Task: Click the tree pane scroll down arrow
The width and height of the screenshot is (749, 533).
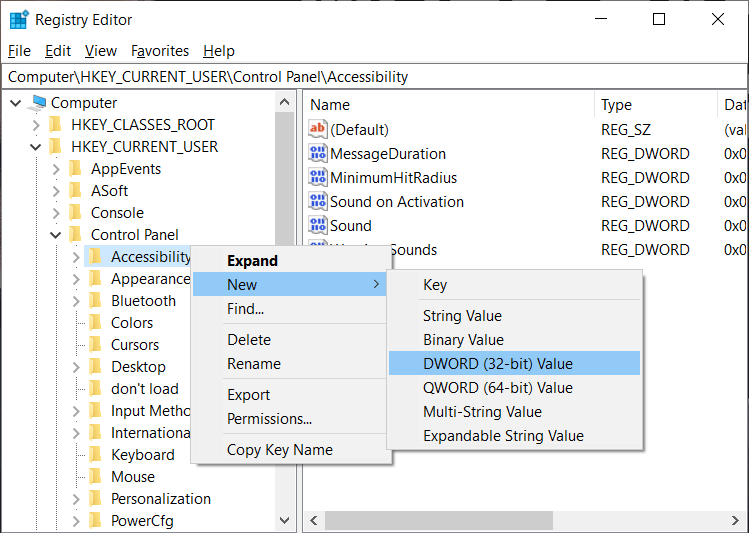Action: coord(285,520)
